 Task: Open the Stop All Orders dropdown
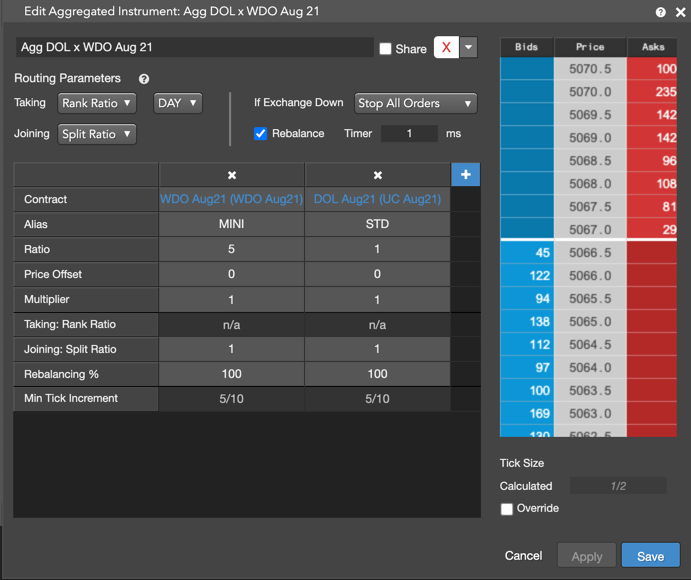pos(415,103)
